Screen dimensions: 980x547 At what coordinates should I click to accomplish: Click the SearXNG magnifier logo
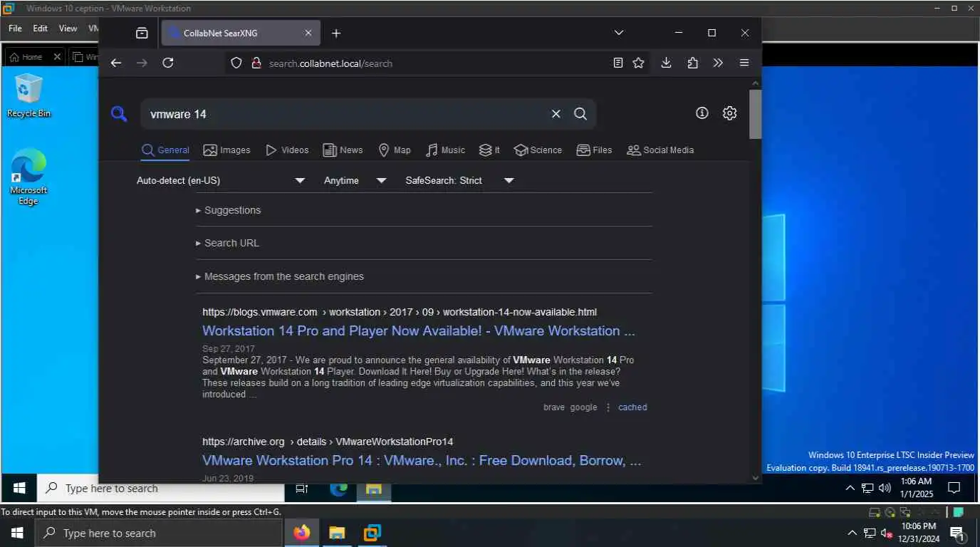coord(119,114)
